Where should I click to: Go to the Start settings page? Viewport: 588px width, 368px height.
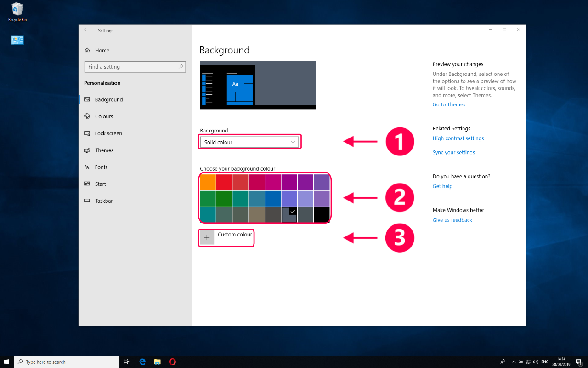[100, 184]
